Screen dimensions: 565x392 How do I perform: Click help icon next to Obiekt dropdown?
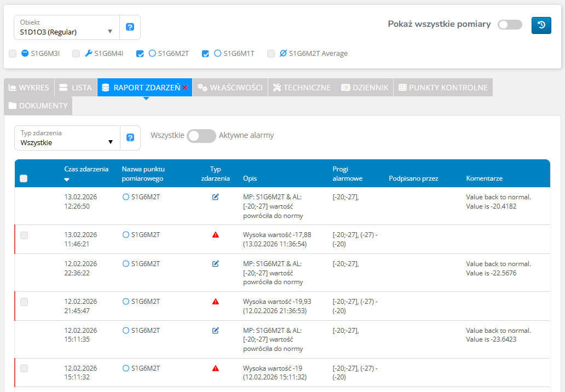coord(130,27)
